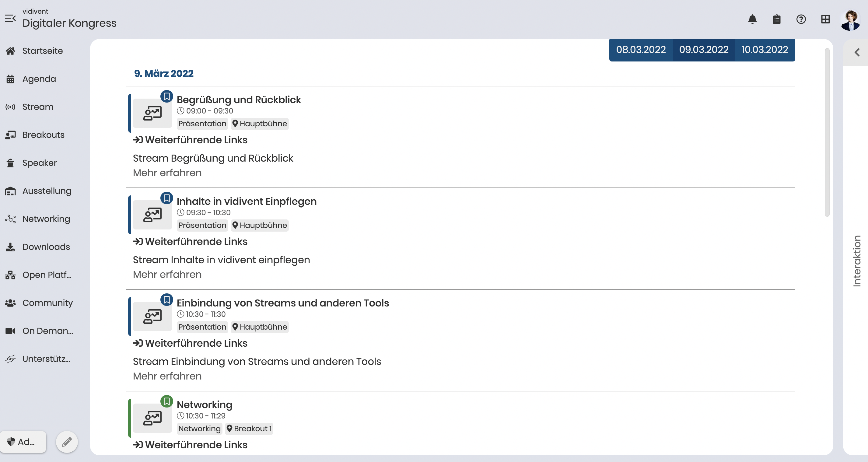Open Stream from the sidebar
The width and height of the screenshot is (868, 462).
38,107
